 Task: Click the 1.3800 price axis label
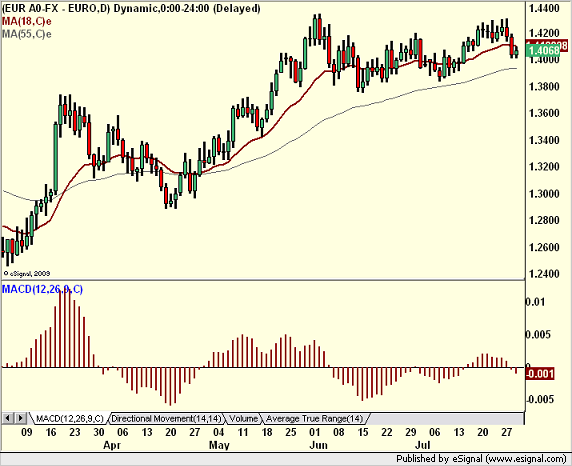coord(544,86)
